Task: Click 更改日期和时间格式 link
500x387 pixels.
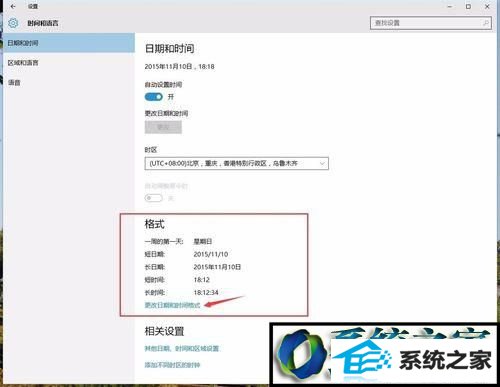Action: click(172, 305)
